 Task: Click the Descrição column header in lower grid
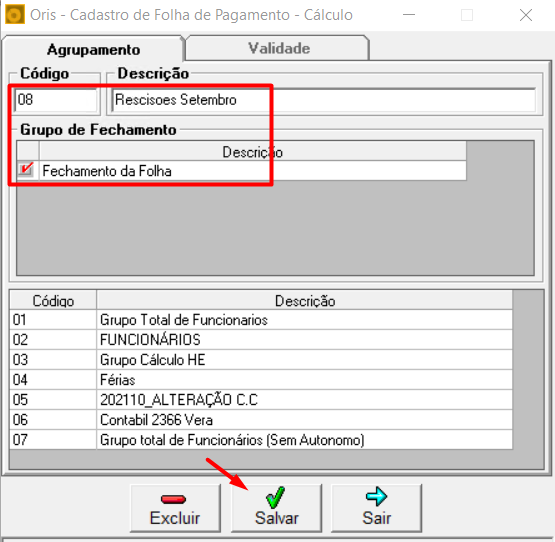coord(305,301)
